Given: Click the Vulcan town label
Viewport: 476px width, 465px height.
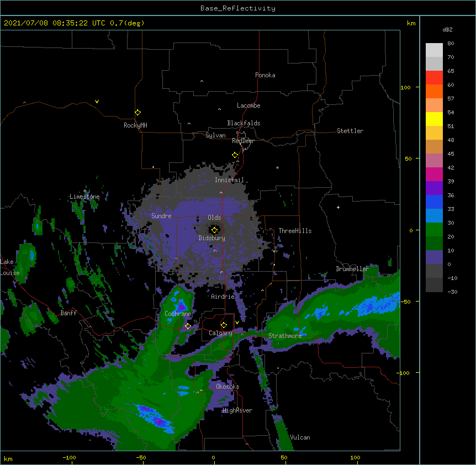Looking at the screenshot, I should 300,437.
